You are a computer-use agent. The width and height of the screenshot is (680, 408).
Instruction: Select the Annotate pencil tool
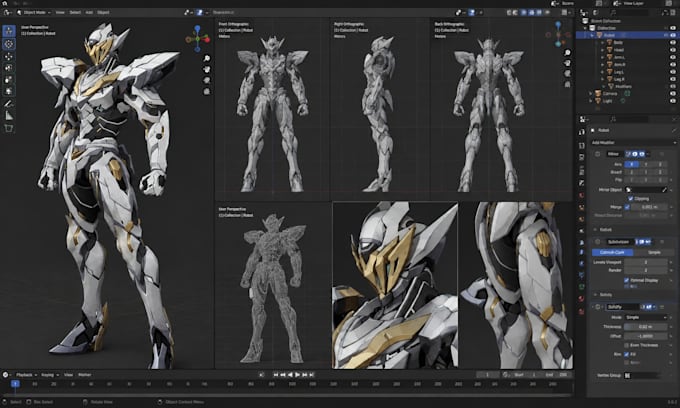(9, 104)
